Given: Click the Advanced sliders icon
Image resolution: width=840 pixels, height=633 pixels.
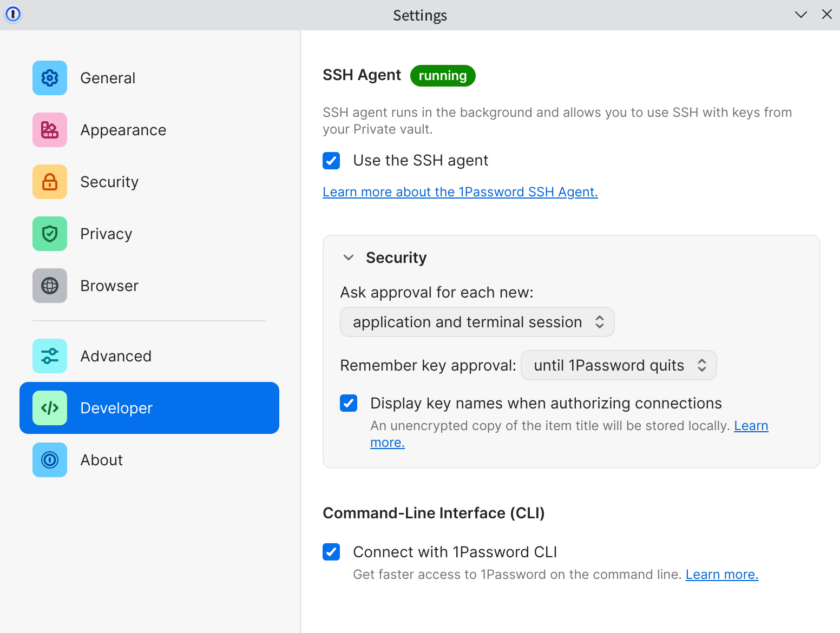Looking at the screenshot, I should coord(50,356).
